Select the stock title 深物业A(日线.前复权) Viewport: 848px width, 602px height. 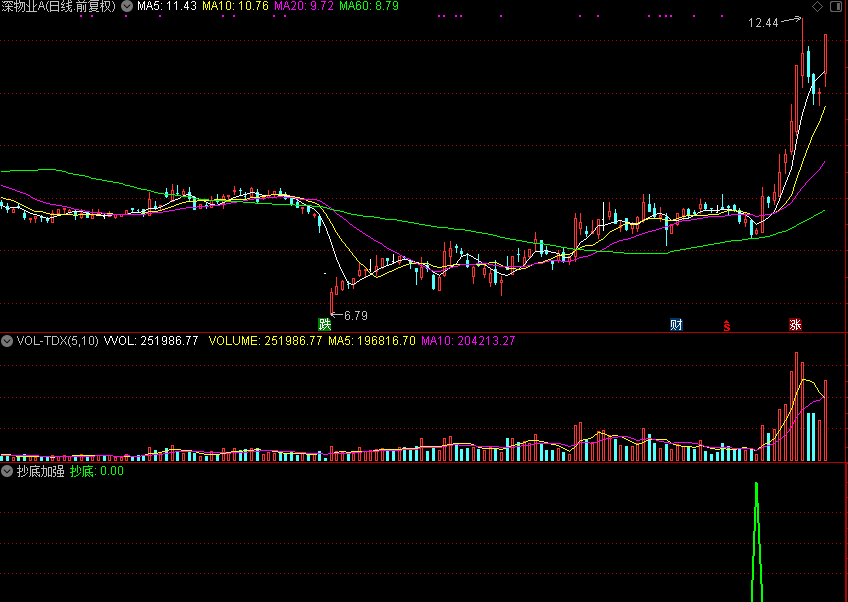59,6
